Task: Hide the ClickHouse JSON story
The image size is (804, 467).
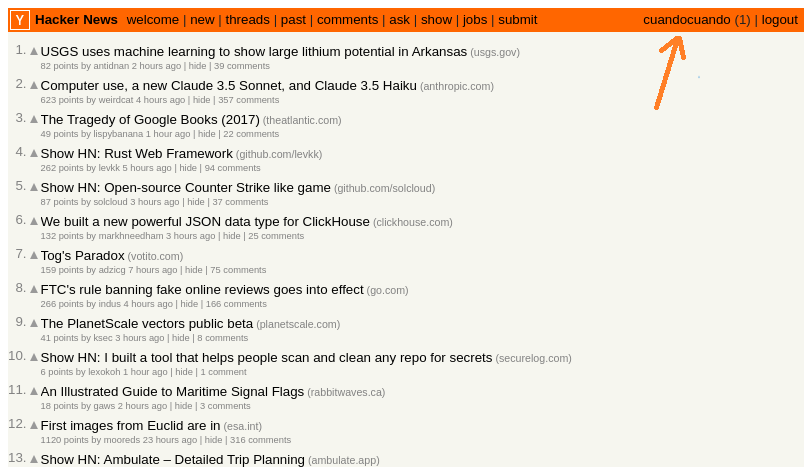Action: point(231,236)
